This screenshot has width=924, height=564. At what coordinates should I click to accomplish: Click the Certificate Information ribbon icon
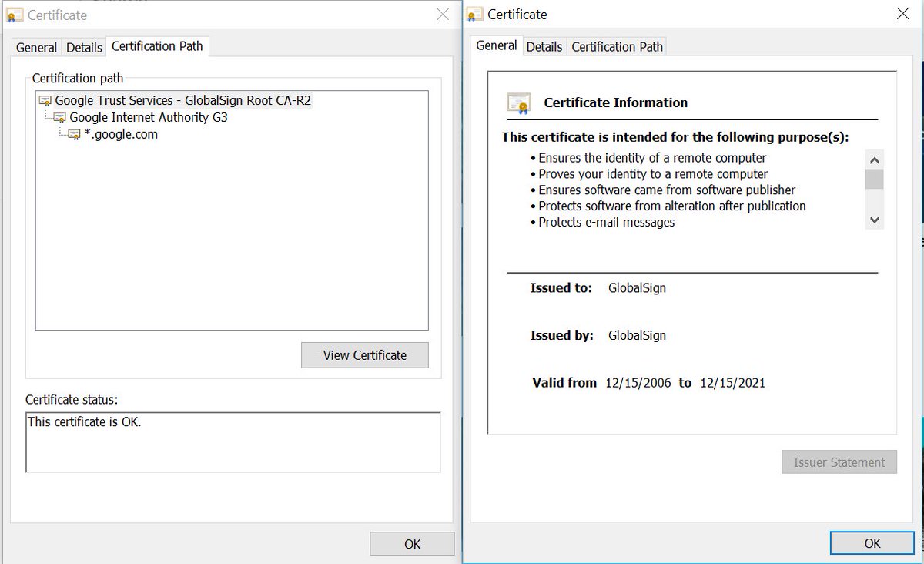[x=519, y=103]
